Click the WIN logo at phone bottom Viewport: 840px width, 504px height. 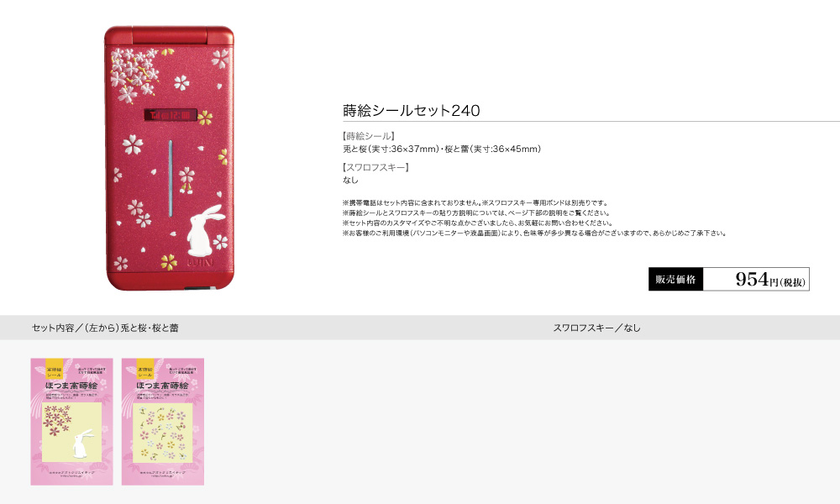(x=201, y=262)
